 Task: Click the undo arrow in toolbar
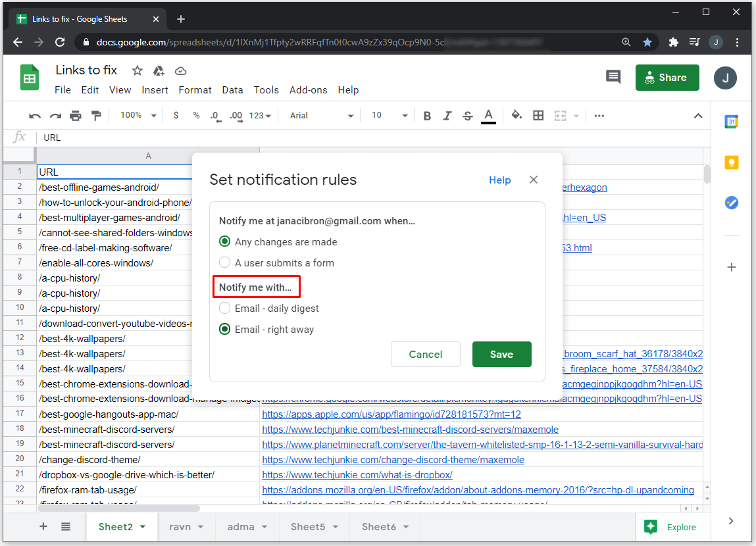(35, 116)
